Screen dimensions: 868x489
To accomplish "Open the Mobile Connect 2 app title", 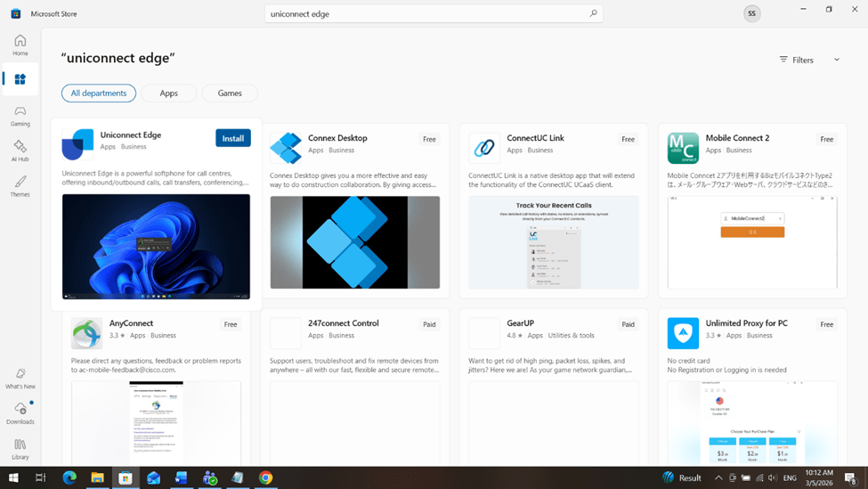I will [x=737, y=138].
